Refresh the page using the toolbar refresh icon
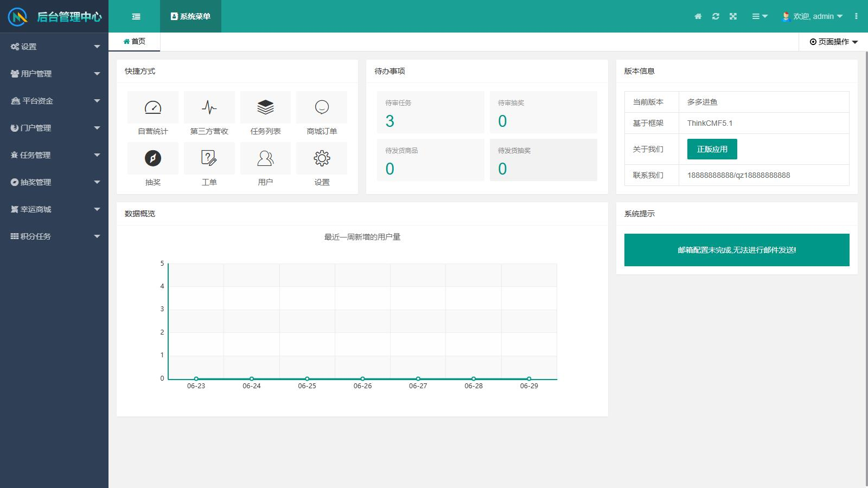 716,16
